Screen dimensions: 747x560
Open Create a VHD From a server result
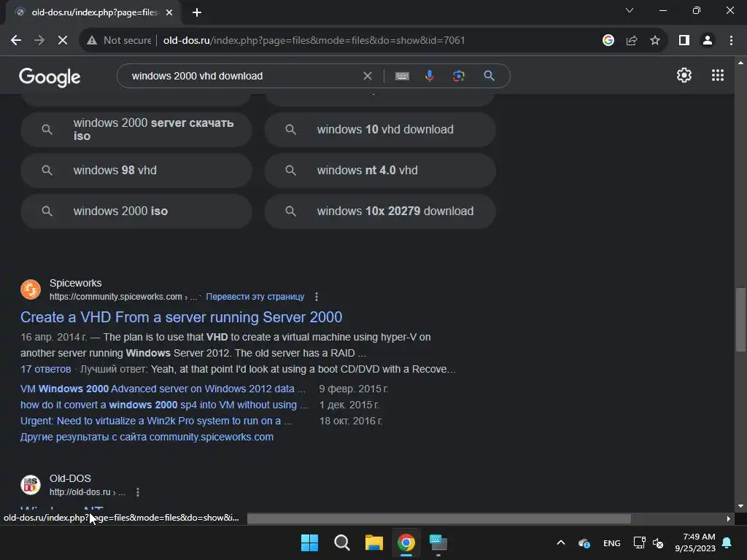(x=181, y=317)
